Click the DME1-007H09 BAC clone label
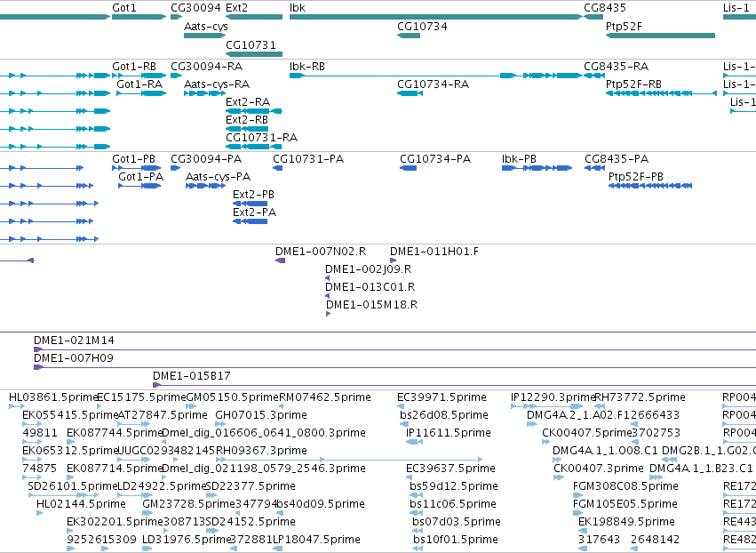 pos(73,358)
